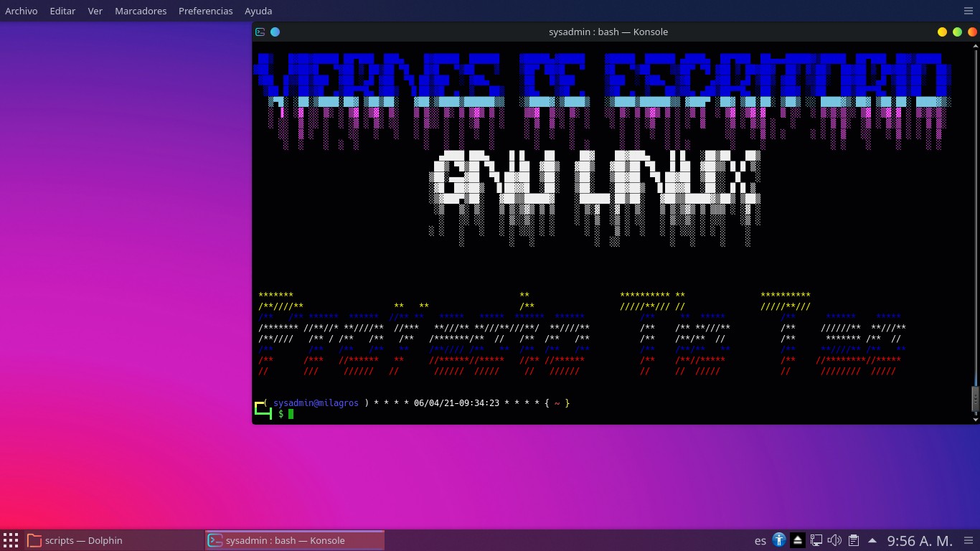Open the network connections tray icon
Screen dimensions: 980x551
click(816, 540)
